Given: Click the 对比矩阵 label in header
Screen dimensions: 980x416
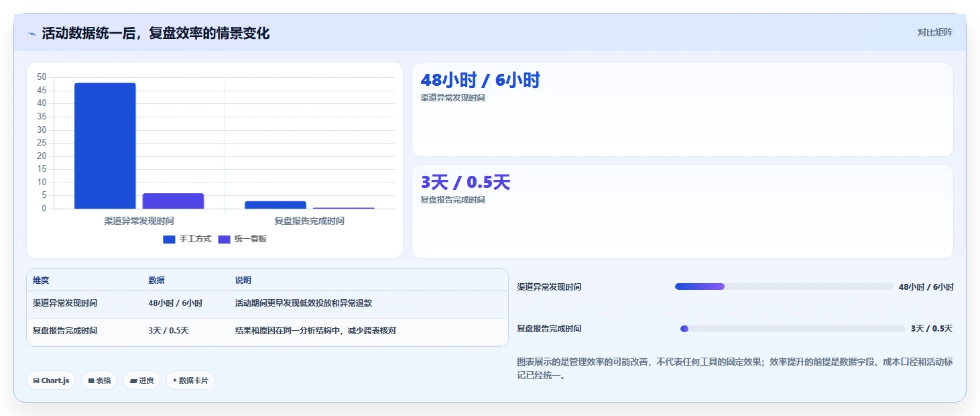Looking at the screenshot, I should point(934,32).
